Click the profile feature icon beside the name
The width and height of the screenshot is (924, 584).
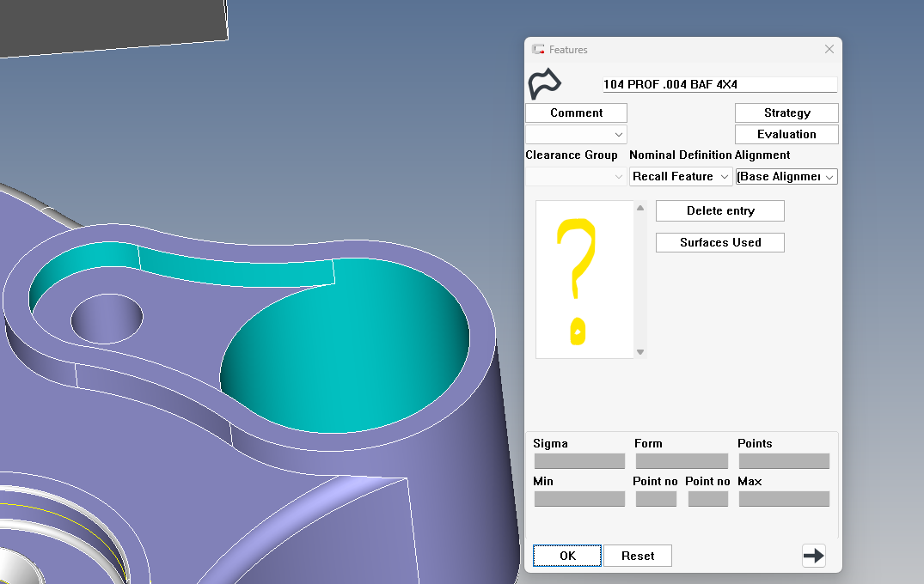tap(544, 84)
